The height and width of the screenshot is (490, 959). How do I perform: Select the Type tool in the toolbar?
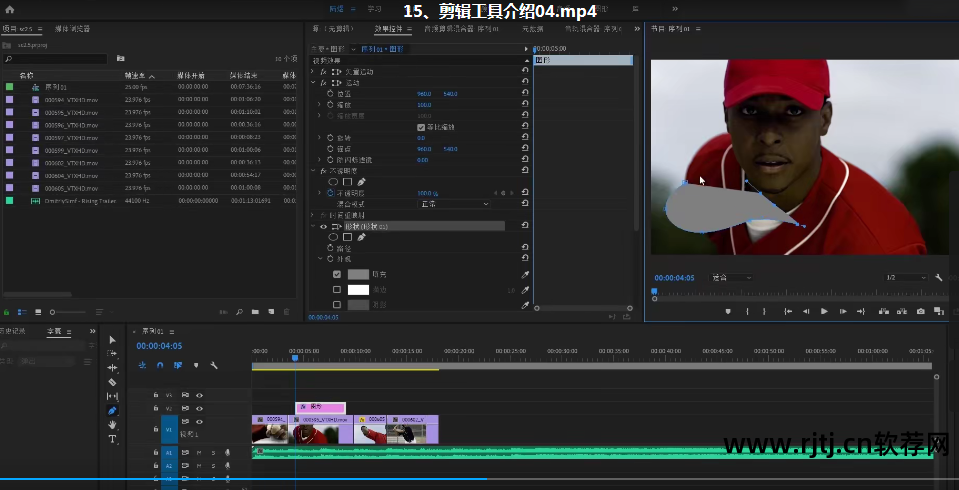112,439
